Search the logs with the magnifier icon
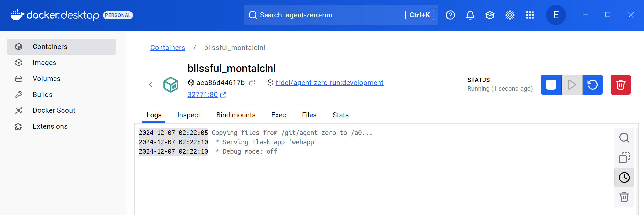Viewport: 644px width, 215px height. point(624,138)
